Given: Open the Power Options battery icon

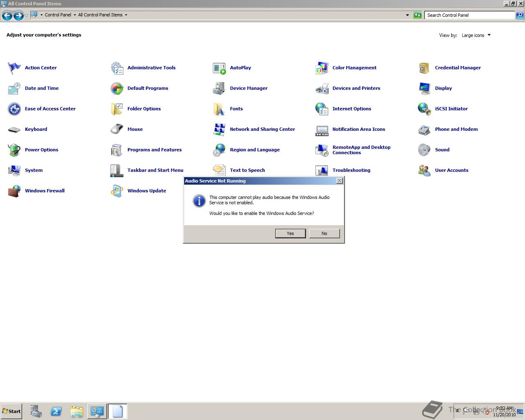Looking at the screenshot, I should (x=14, y=150).
